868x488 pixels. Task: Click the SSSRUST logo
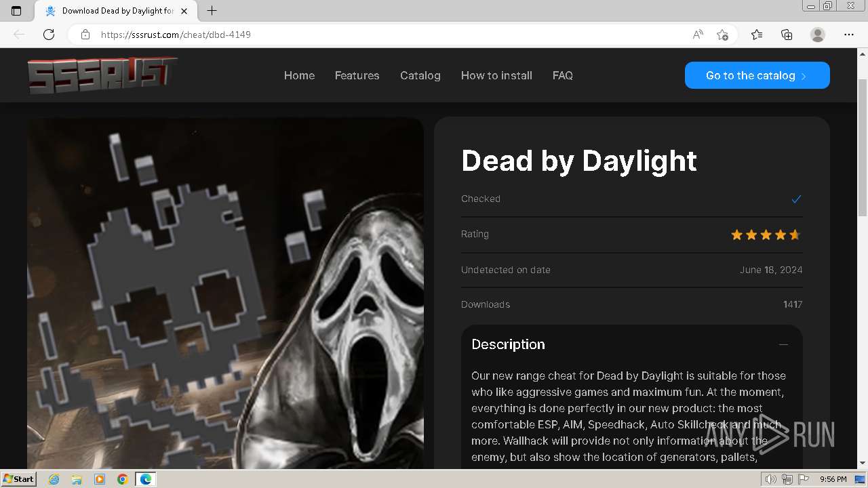[102, 75]
